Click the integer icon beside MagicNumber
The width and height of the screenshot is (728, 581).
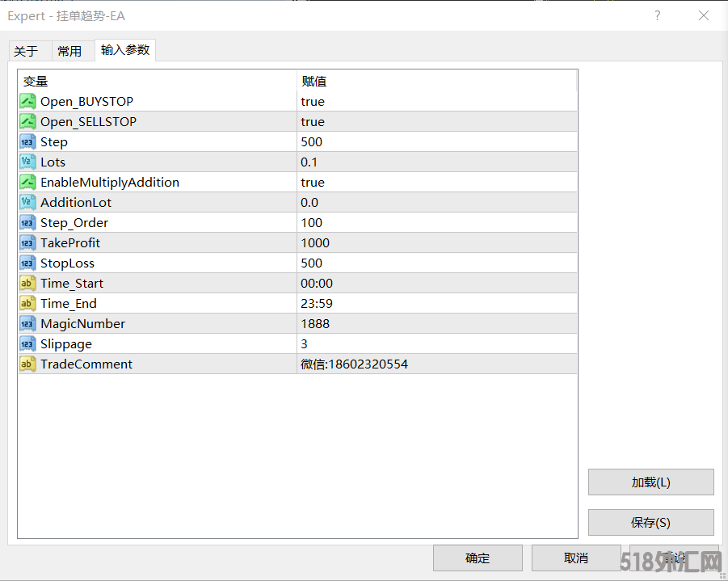[27, 324]
